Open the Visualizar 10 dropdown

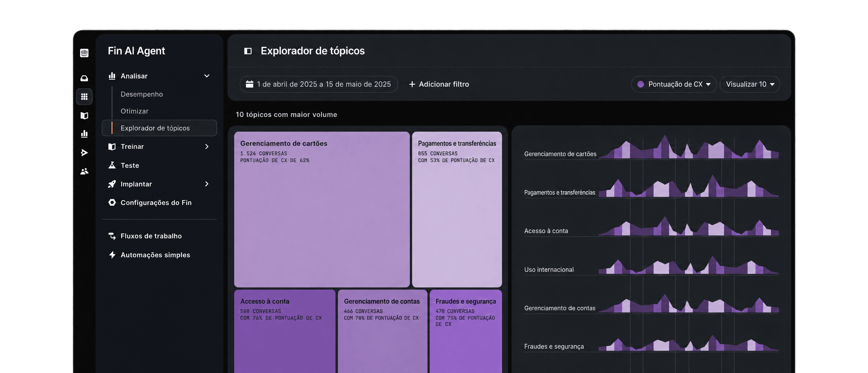click(x=750, y=84)
